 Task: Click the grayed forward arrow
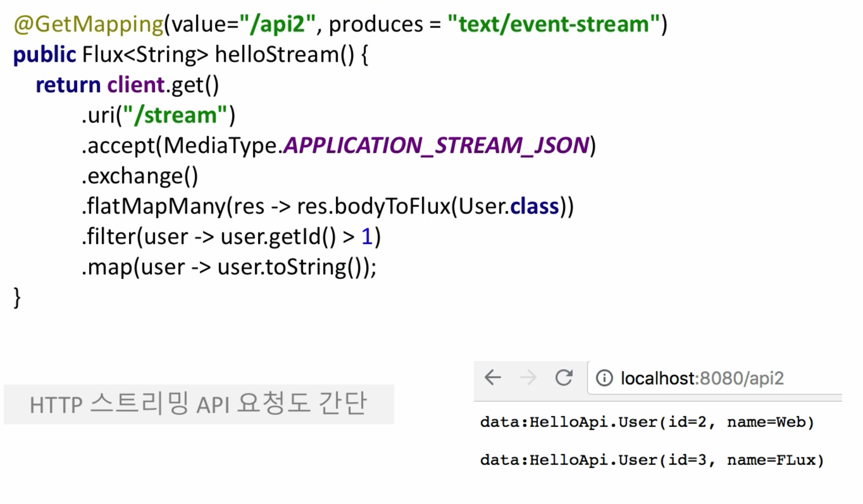click(x=528, y=378)
